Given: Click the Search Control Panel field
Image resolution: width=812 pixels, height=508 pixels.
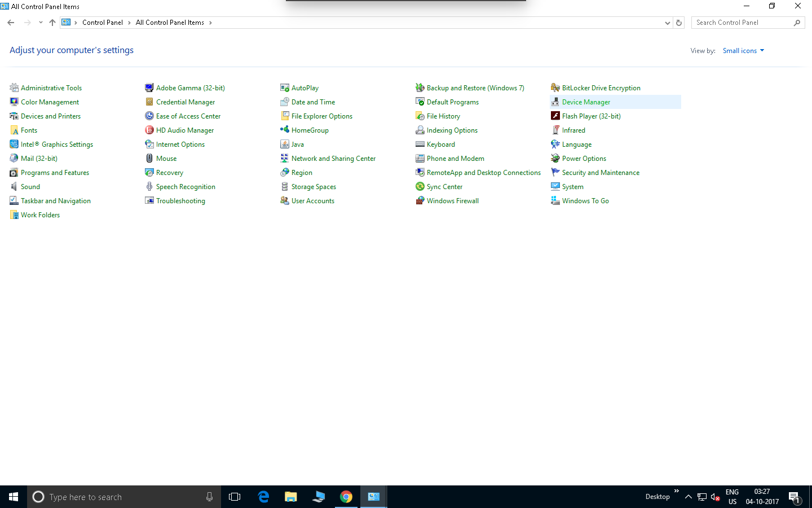Looking at the screenshot, I should coord(748,23).
